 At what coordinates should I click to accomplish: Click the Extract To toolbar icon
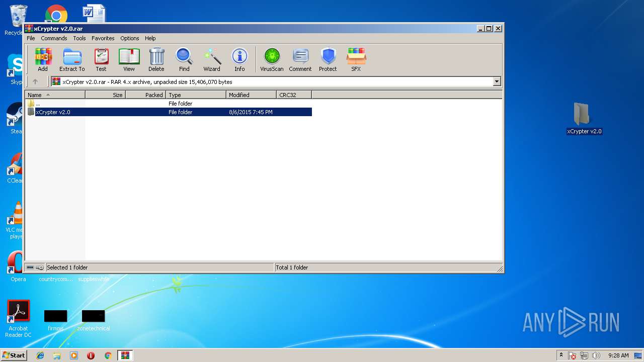pos(72,60)
